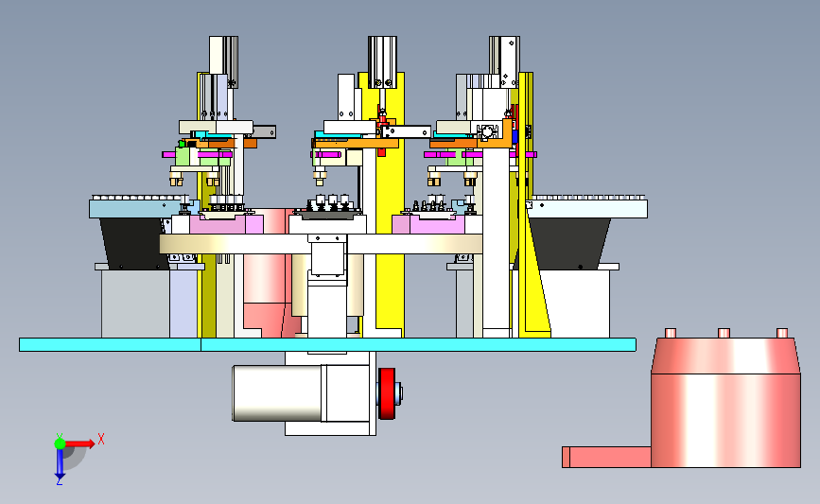Click the red X axis arrow of the triad
820x504 pixels.
79,443
